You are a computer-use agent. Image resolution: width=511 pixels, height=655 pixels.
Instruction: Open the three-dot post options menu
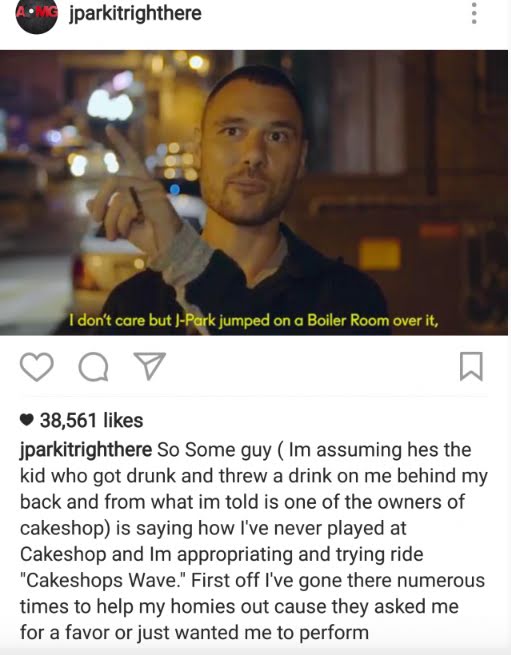pyautogui.click(x=474, y=13)
